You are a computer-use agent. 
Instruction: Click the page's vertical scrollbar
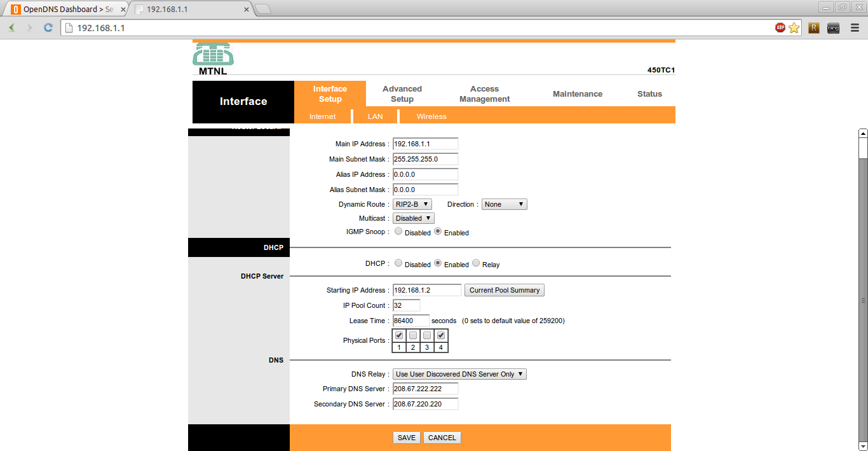[863, 299]
